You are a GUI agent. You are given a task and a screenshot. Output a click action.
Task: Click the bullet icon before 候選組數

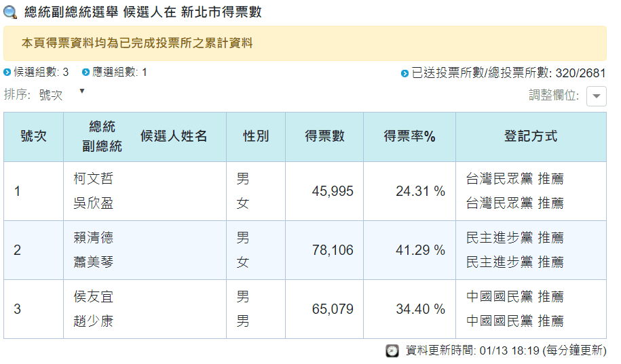[7, 73]
